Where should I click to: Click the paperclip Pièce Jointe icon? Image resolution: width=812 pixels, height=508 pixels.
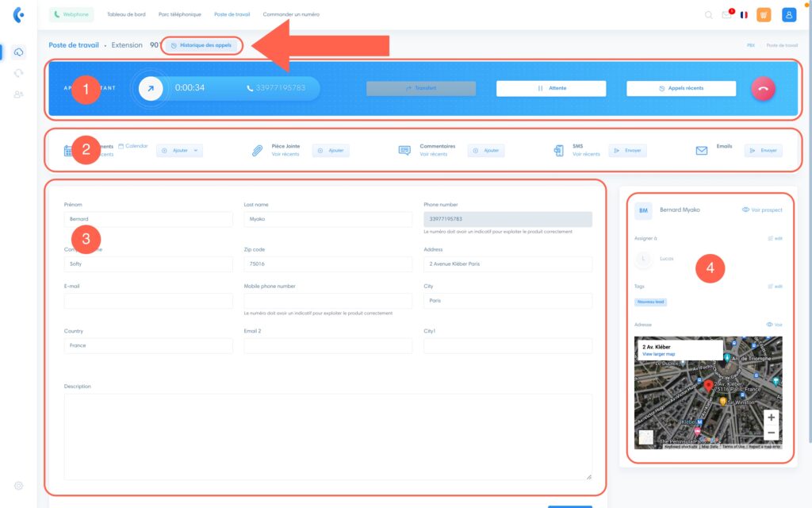pos(258,150)
